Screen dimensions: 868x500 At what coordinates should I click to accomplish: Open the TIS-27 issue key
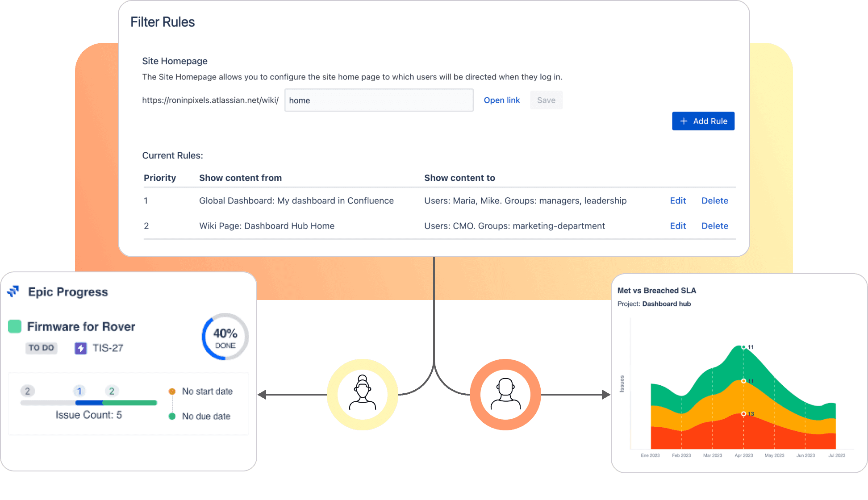tap(108, 348)
